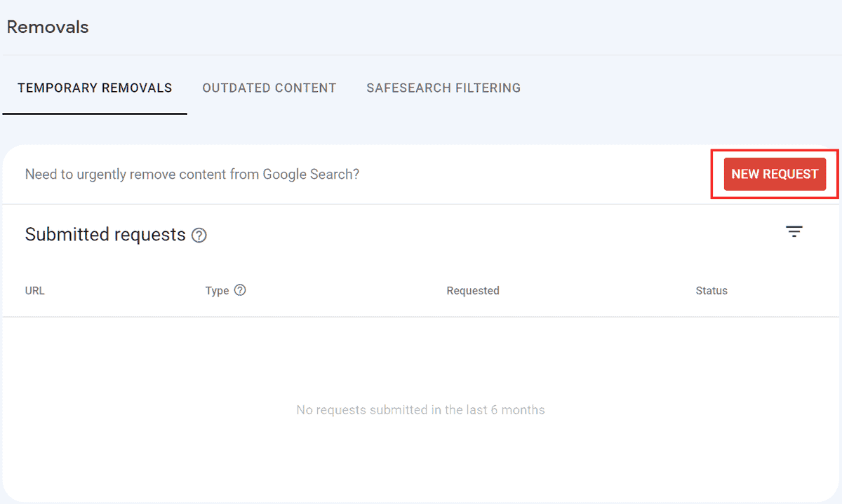Select the Type column heading

(218, 290)
